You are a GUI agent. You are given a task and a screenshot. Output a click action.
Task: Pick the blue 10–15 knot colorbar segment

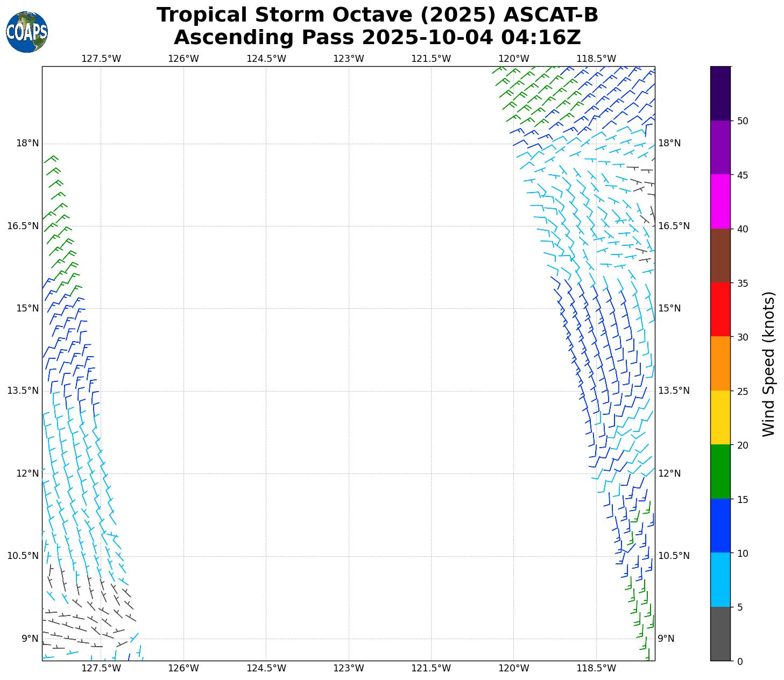(720, 526)
